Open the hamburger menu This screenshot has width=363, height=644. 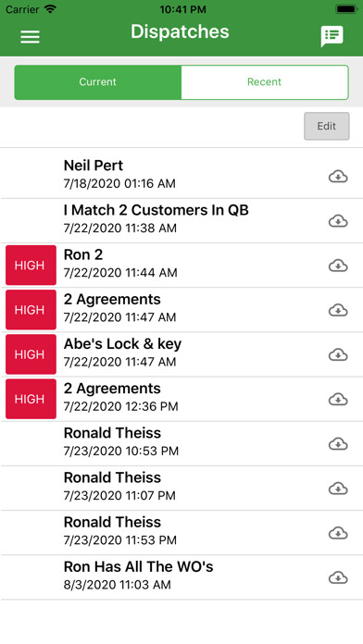point(30,37)
